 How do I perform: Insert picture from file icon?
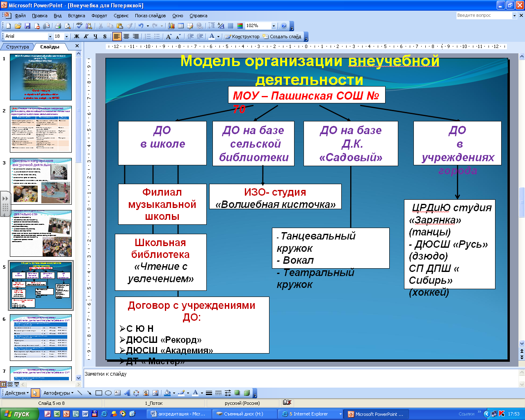pos(155,393)
